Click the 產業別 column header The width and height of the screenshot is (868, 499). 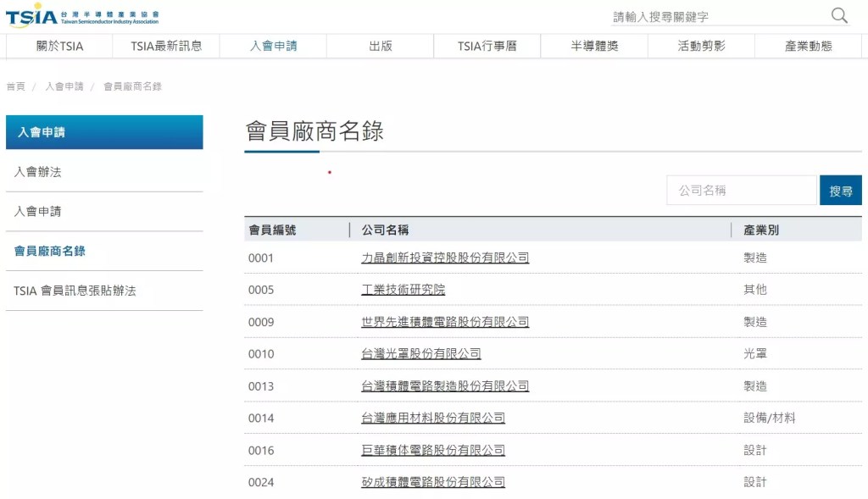click(x=760, y=230)
